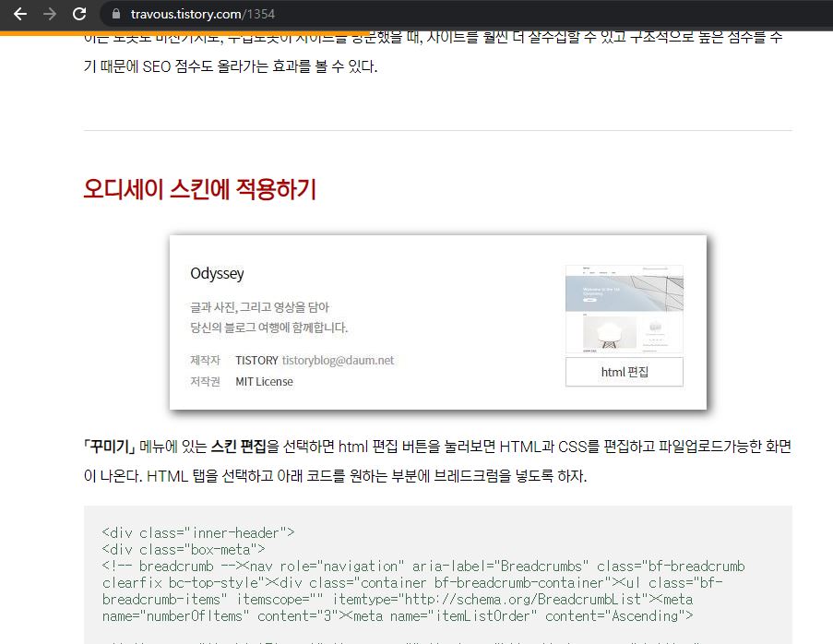Click the TISTORY author name
The height and width of the screenshot is (644, 833).
256,360
